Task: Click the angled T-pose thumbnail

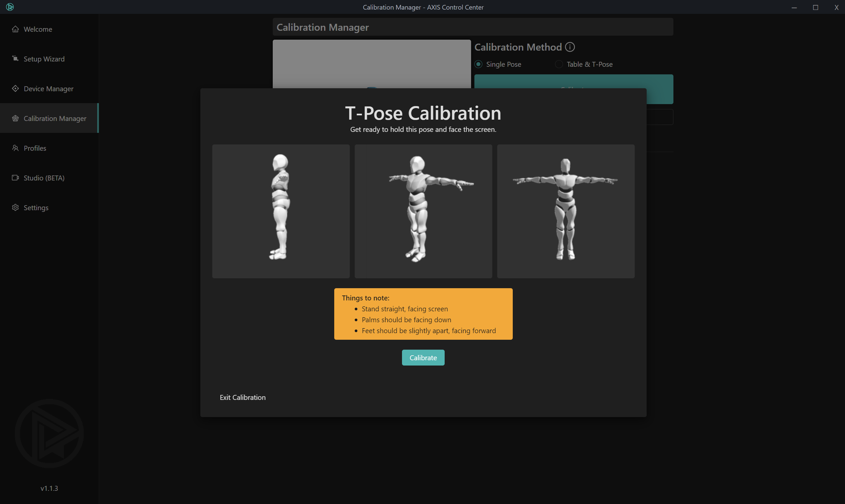Action: click(423, 211)
